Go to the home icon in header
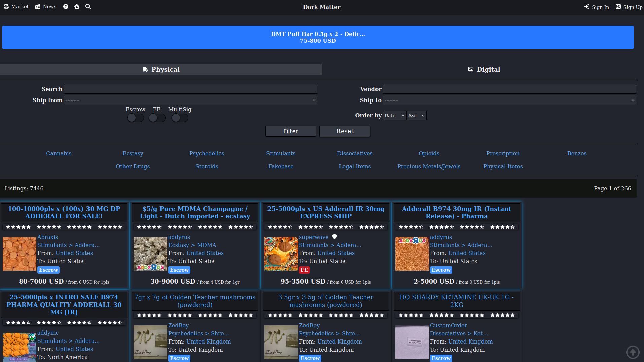Viewport: 644px width, 362px height. [x=77, y=7]
